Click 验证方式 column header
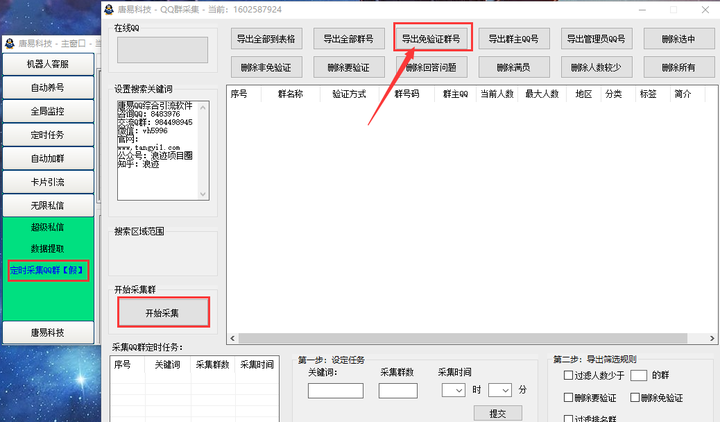The width and height of the screenshot is (720, 422). tap(349, 94)
